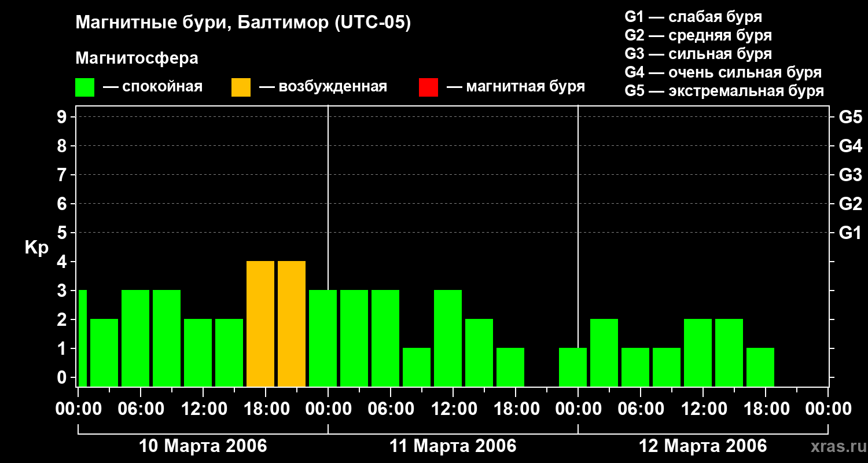Click the '— возбужденная' legend label
This screenshot has height=463, width=868.
(x=323, y=87)
